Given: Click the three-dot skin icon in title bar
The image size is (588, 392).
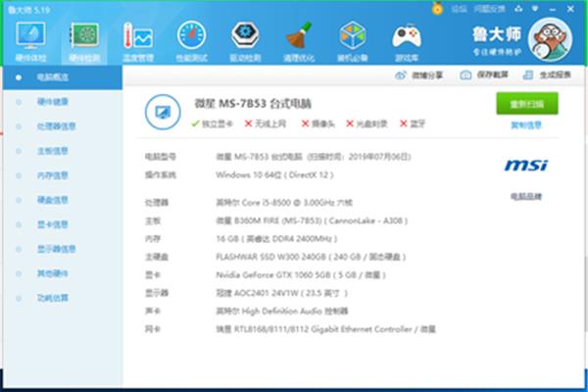Looking at the screenshot, I should (518, 9).
